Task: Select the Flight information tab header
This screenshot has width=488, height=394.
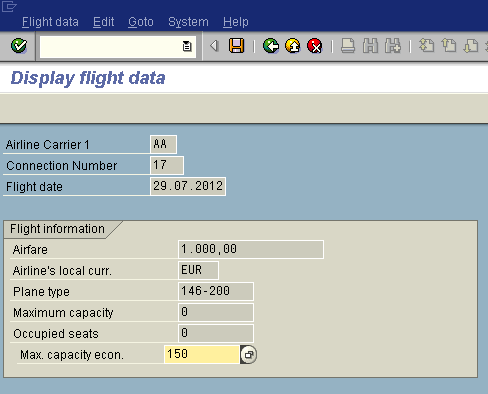Action: pyautogui.click(x=57, y=229)
